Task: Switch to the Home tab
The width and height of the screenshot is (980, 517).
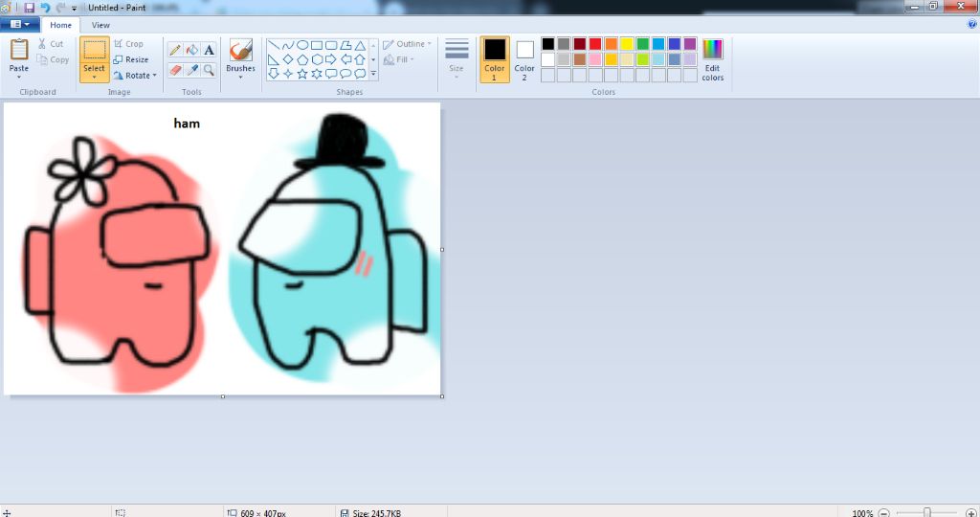Action: point(60,25)
